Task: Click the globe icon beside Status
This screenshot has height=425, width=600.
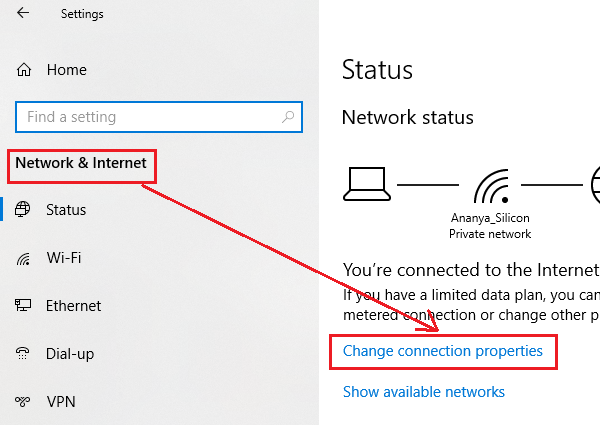Action: [24, 210]
